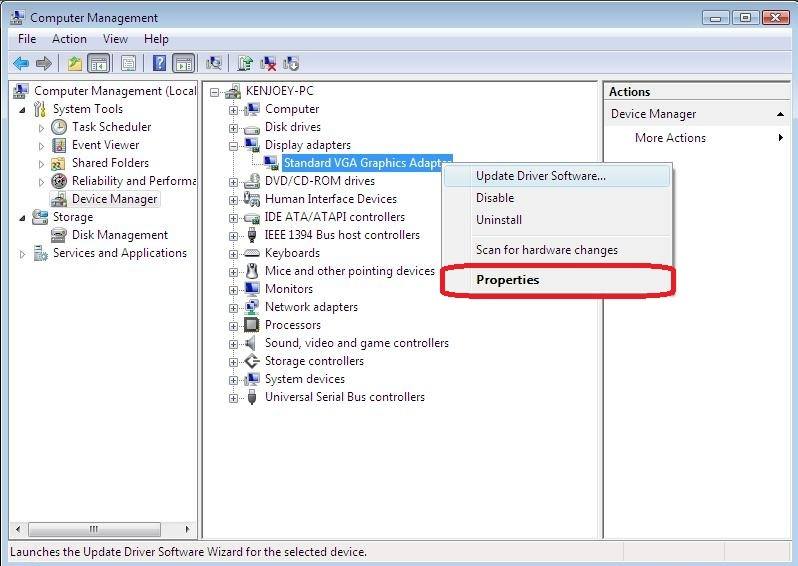Collapse the Display adapters node
The width and height of the screenshot is (798, 566).
[234, 145]
